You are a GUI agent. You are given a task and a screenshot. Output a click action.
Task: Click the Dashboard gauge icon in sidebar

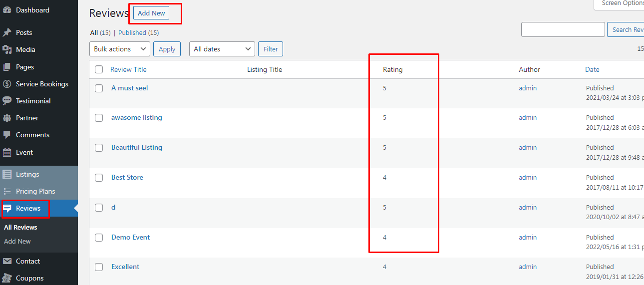click(7, 10)
